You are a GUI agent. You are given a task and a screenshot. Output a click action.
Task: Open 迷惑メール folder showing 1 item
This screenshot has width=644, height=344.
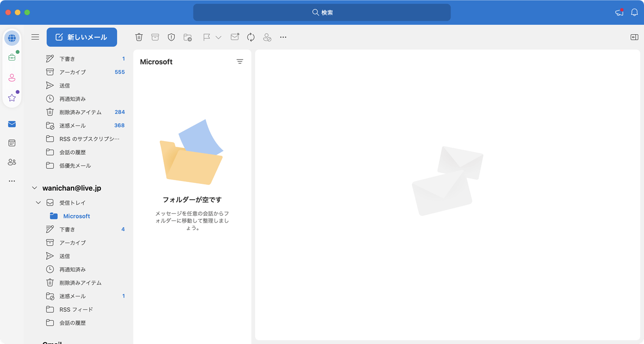[x=80, y=296]
